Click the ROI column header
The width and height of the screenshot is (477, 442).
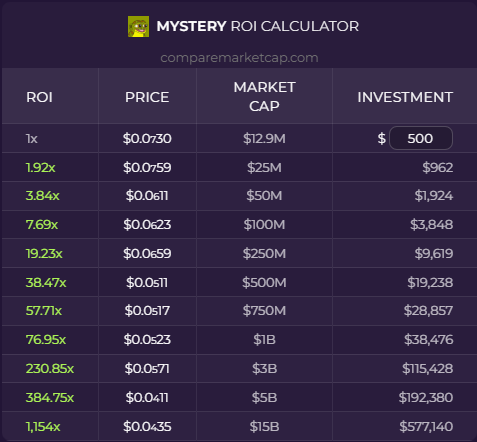pyautogui.click(x=39, y=97)
